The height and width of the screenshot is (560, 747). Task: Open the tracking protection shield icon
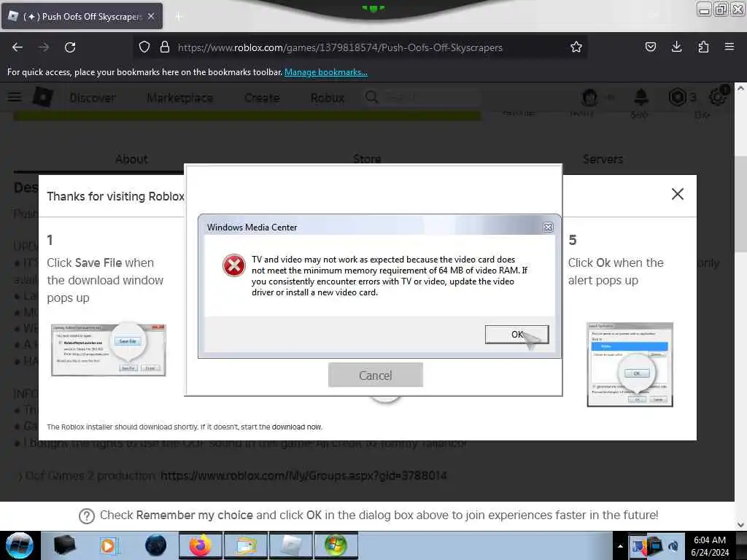[x=144, y=47]
